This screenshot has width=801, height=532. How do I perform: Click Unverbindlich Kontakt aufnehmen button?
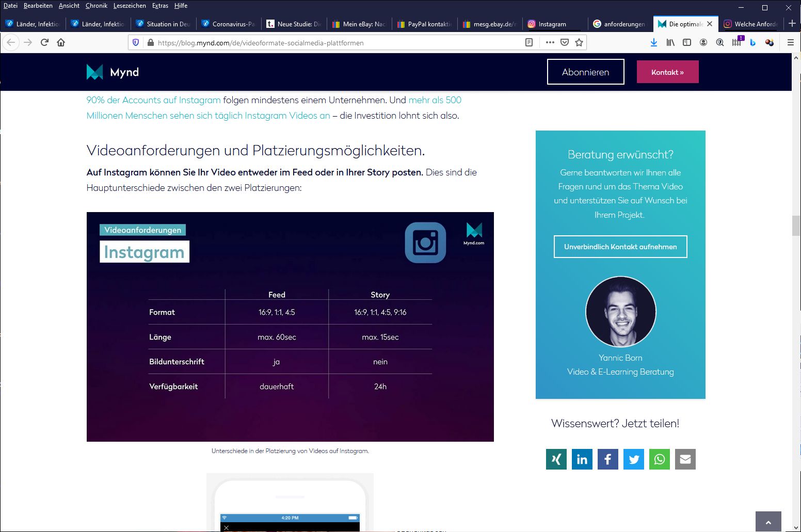click(620, 247)
